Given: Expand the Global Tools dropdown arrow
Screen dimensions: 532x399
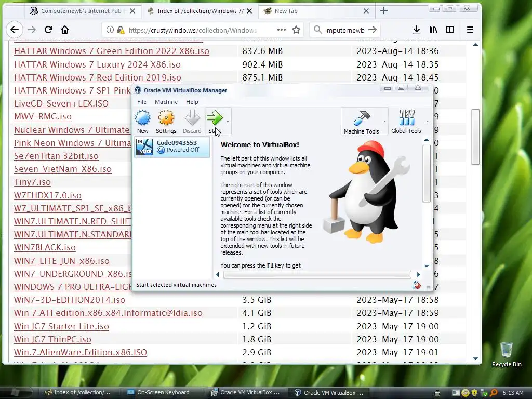Looking at the screenshot, I should (427, 121).
